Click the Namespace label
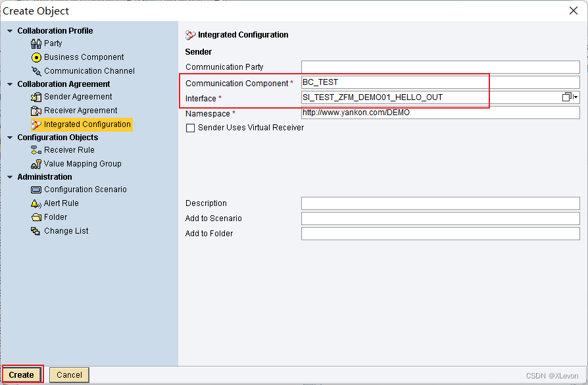Image resolution: width=588 pixels, height=385 pixels. pyautogui.click(x=208, y=114)
